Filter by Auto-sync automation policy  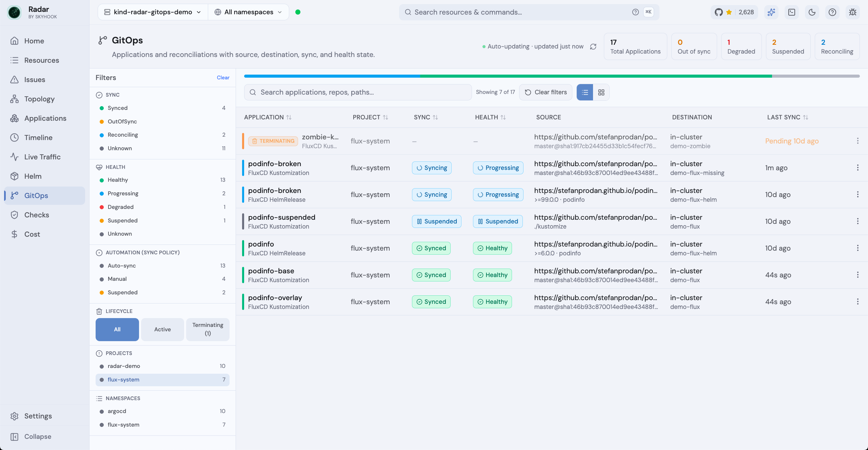[x=162, y=266]
